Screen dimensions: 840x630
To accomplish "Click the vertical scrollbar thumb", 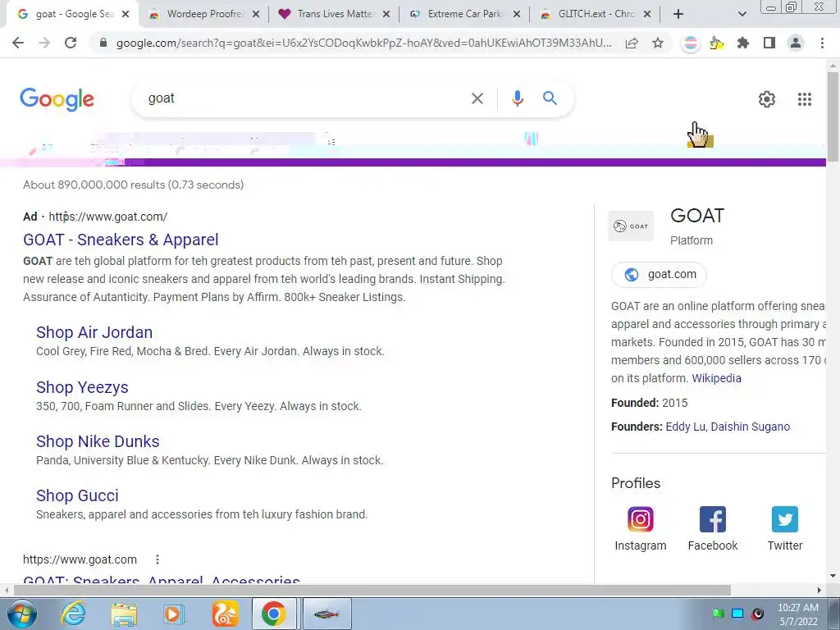I will (833, 115).
